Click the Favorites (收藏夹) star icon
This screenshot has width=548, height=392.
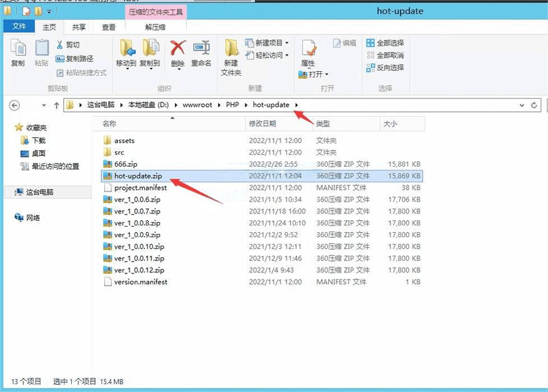coord(19,127)
